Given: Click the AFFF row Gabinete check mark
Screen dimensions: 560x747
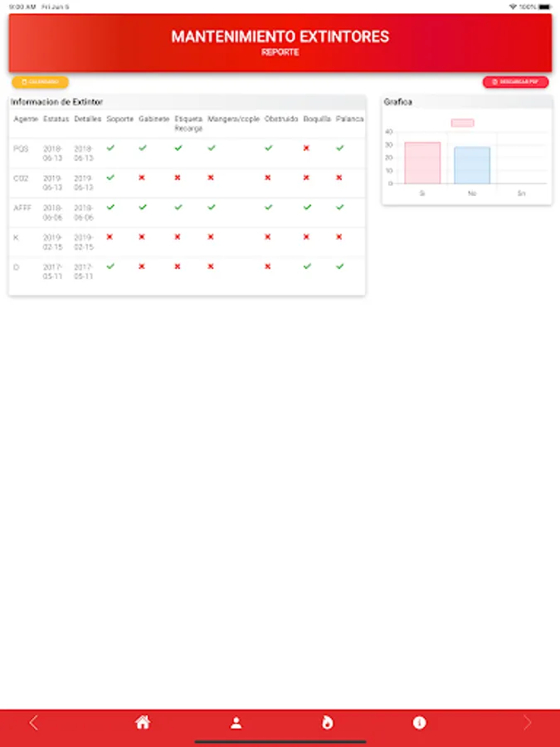Looking at the screenshot, I should pos(143,207).
